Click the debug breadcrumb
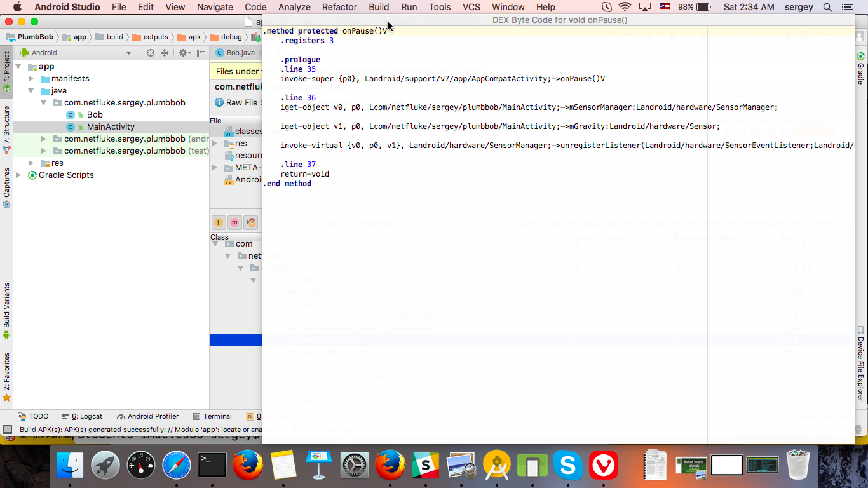Image resolution: width=868 pixels, height=488 pixels. 225,37
